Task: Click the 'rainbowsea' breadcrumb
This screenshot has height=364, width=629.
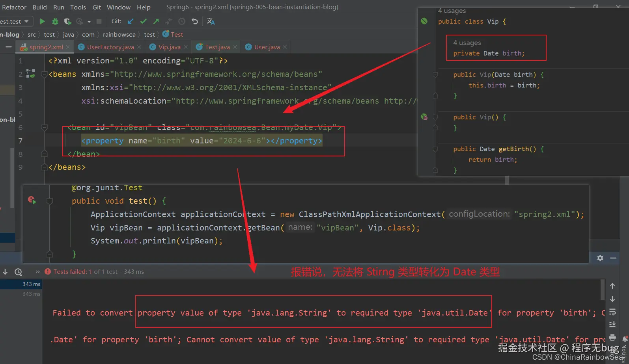Action: tap(119, 35)
